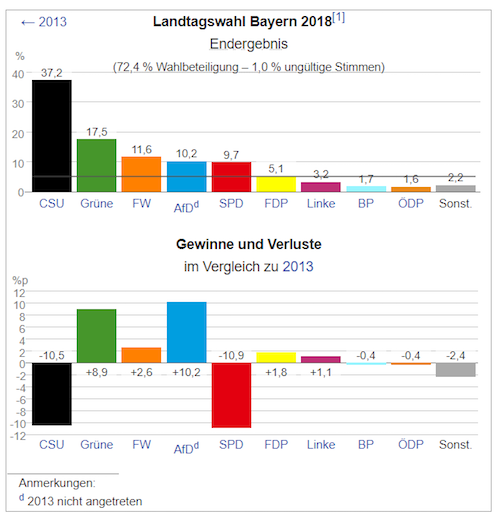The width and height of the screenshot is (498, 519).
Task: Open the previous 2013 election link
Action: [44, 22]
